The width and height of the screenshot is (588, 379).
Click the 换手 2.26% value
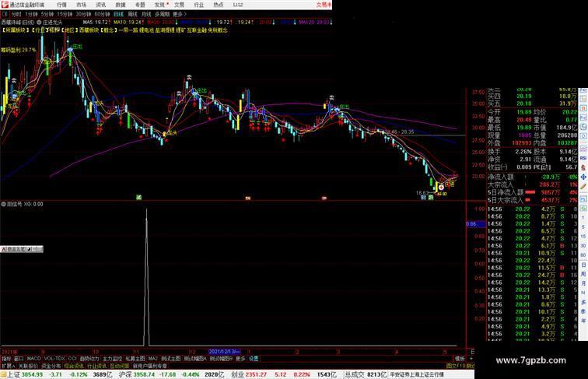[523, 152]
